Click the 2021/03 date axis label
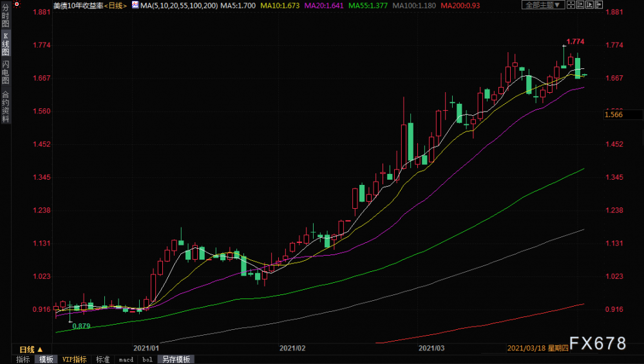The image size is (644, 364). pyautogui.click(x=431, y=348)
